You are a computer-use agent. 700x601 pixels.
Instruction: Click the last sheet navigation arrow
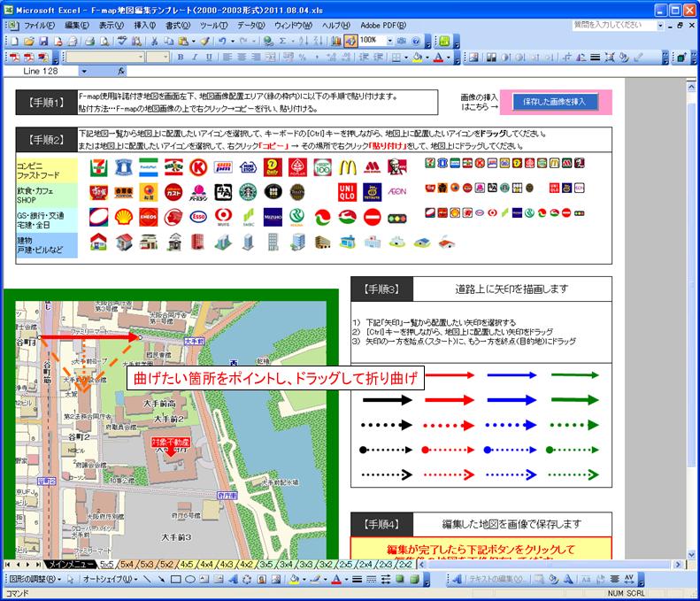pyautogui.click(x=39, y=565)
